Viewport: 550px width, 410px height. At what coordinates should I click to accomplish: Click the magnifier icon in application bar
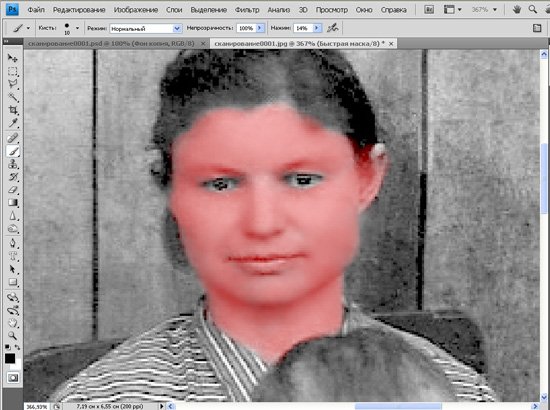coord(533,9)
